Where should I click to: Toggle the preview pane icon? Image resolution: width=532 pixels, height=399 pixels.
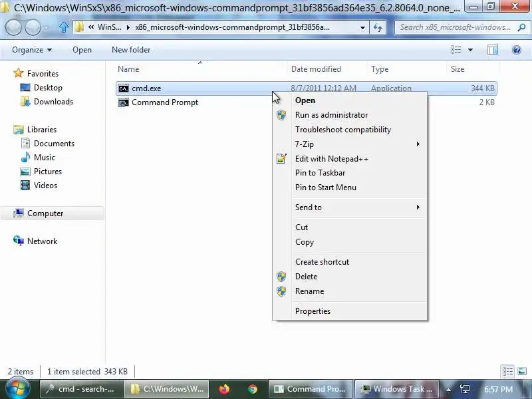pos(493,50)
